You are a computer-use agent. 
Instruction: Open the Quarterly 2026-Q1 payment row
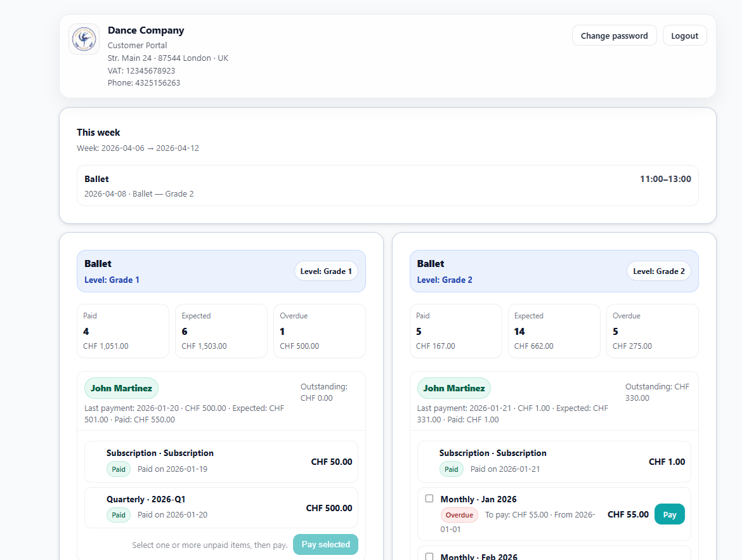(x=221, y=507)
